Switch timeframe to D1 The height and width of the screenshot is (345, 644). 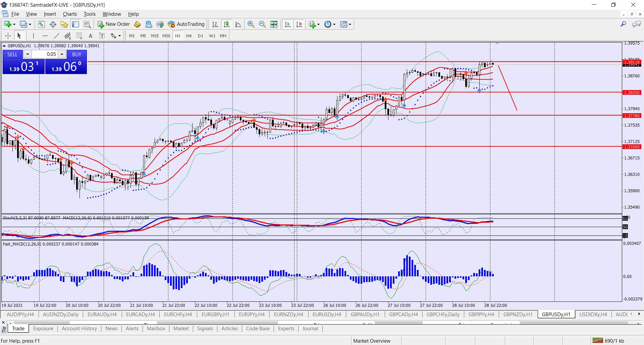pyautogui.click(x=200, y=36)
